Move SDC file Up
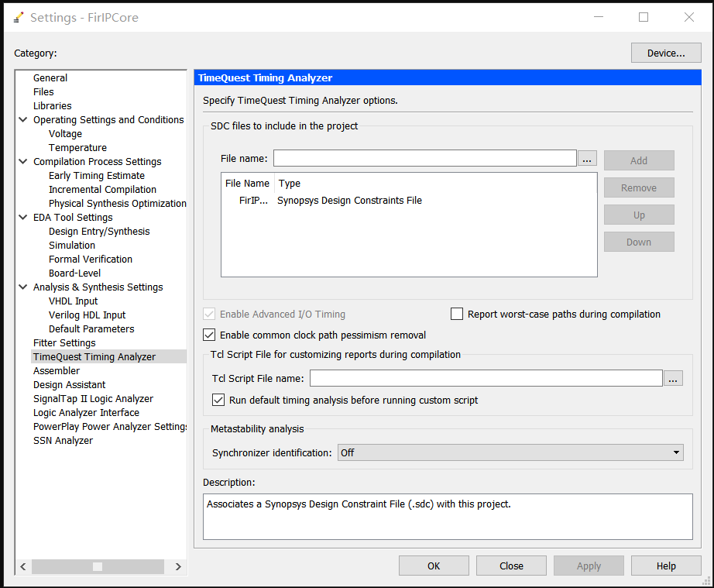The image size is (714, 588). pos(639,215)
